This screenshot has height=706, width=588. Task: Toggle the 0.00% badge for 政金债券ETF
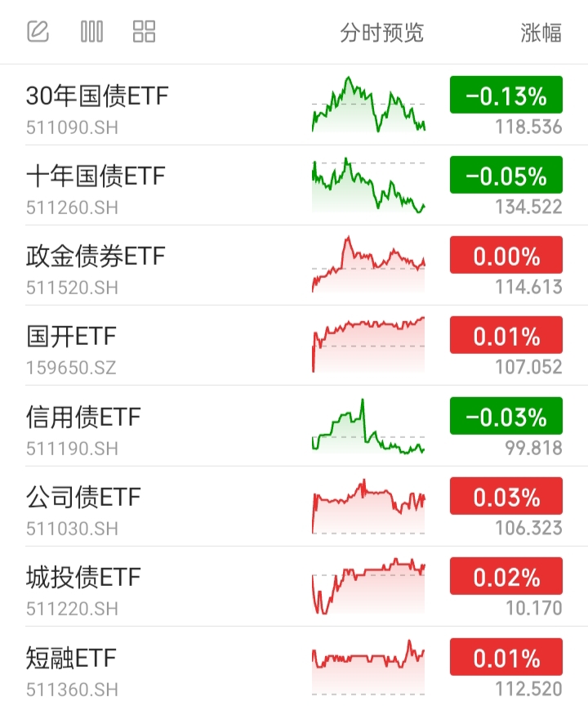point(506,256)
